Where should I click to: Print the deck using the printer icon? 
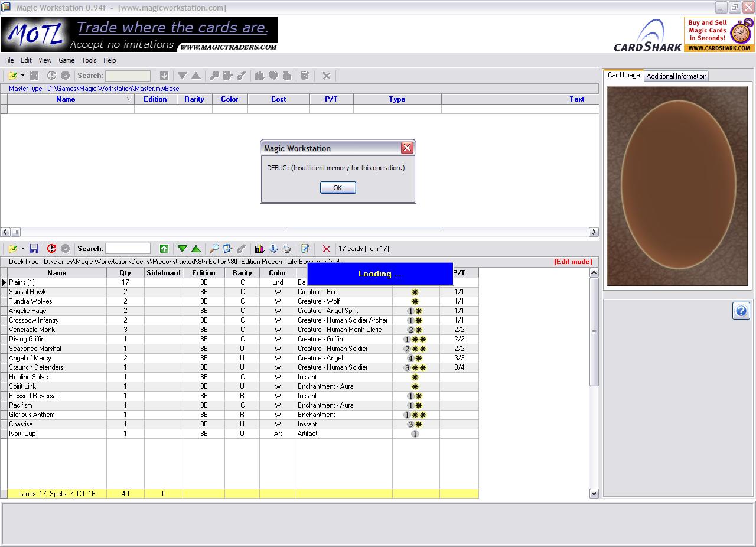[286, 249]
